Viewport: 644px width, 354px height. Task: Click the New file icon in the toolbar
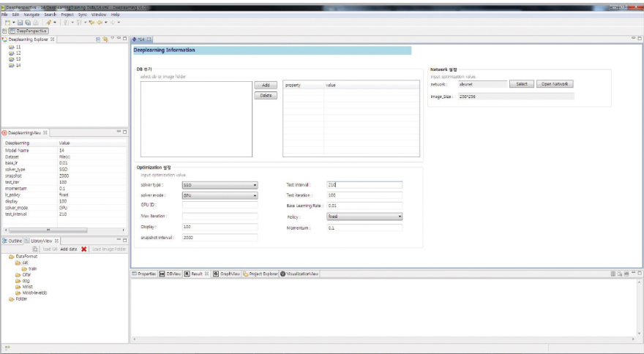pos(7,23)
